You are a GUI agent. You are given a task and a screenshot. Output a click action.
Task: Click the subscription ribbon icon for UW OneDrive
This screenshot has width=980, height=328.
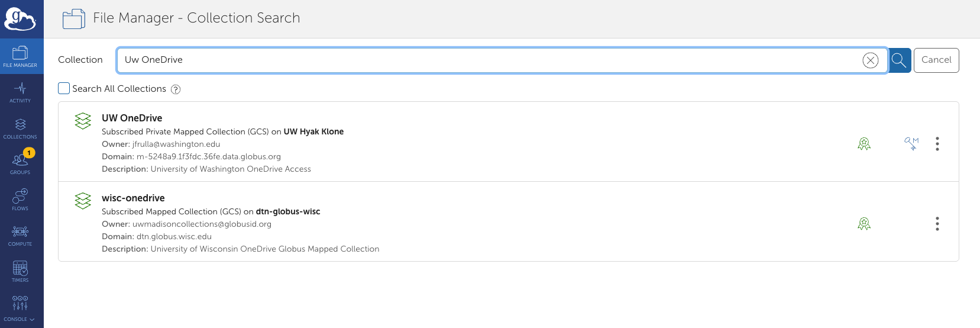click(x=864, y=144)
